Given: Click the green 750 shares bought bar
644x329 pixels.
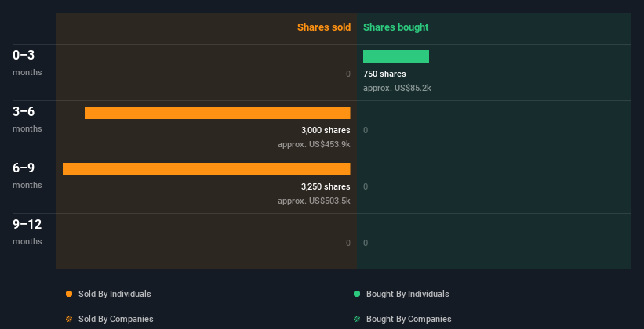Looking at the screenshot, I should pyautogui.click(x=396, y=56).
